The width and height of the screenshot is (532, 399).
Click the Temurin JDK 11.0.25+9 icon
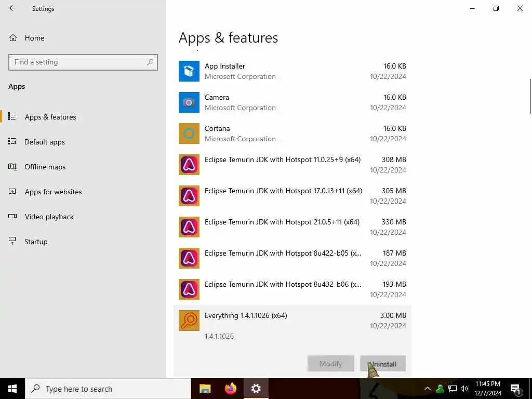pos(189,165)
